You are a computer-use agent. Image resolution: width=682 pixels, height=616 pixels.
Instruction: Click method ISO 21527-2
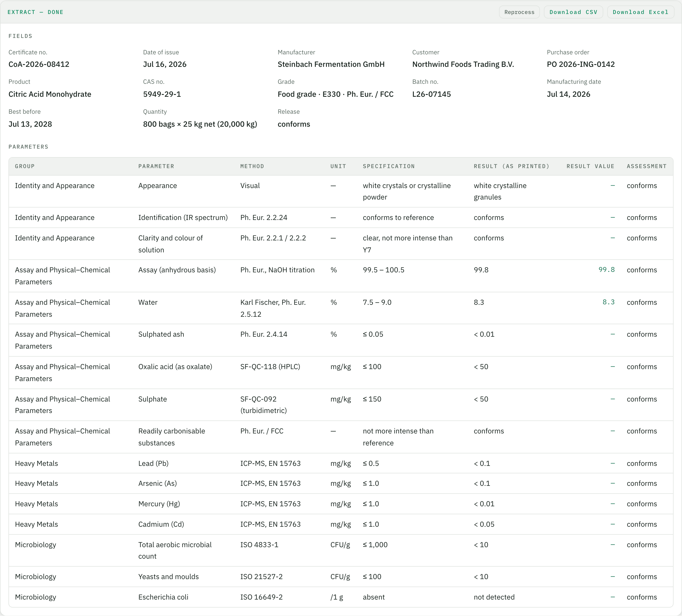(x=261, y=577)
